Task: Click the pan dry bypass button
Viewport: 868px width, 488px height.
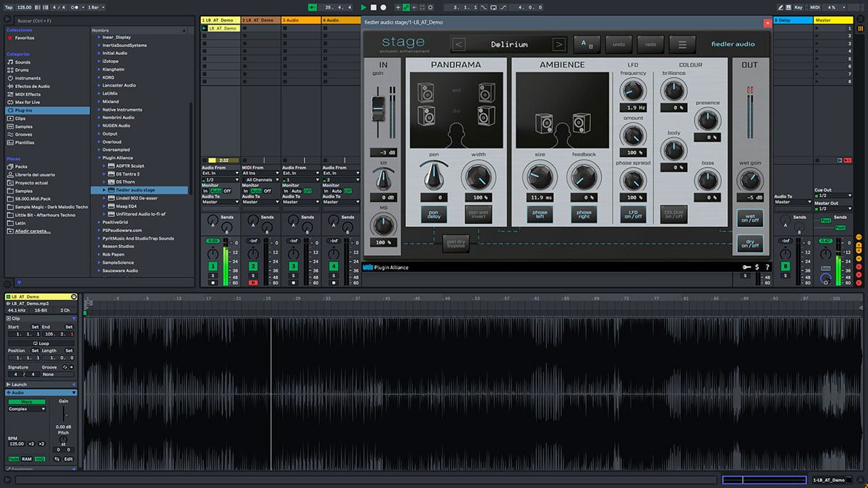Action: pyautogui.click(x=456, y=244)
